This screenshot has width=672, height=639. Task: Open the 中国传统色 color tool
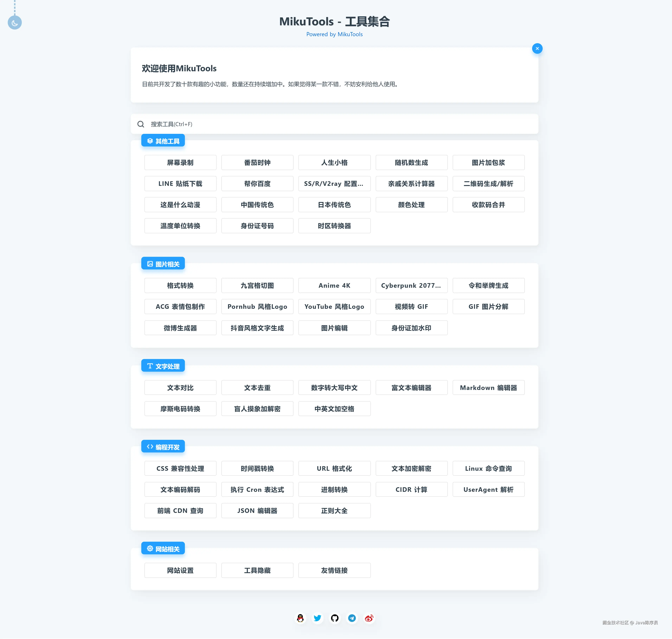[x=257, y=205]
